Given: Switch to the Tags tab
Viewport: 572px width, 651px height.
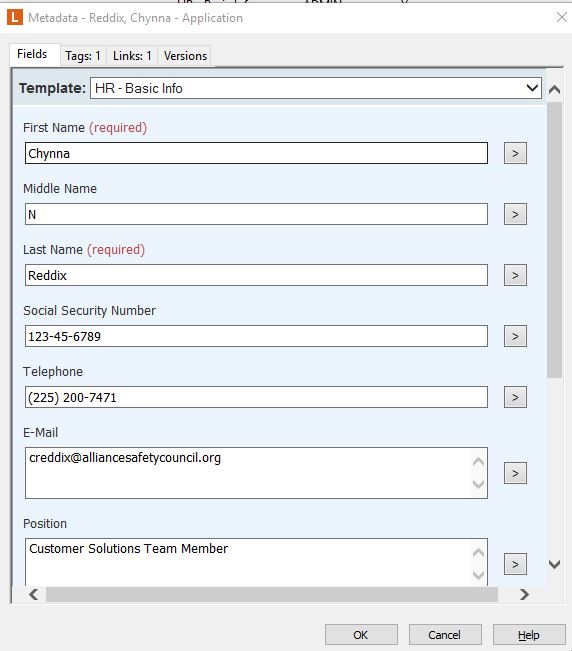Looking at the screenshot, I should pos(83,56).
